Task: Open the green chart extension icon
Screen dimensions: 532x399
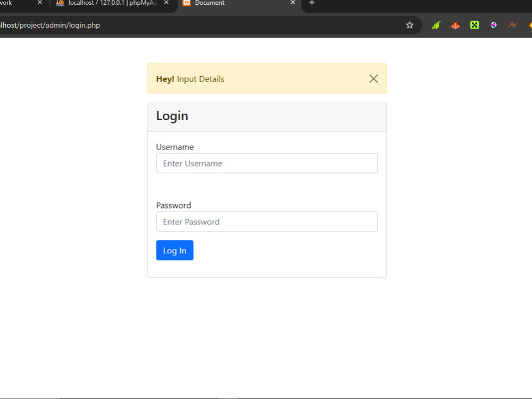Action: pos(436,25)
